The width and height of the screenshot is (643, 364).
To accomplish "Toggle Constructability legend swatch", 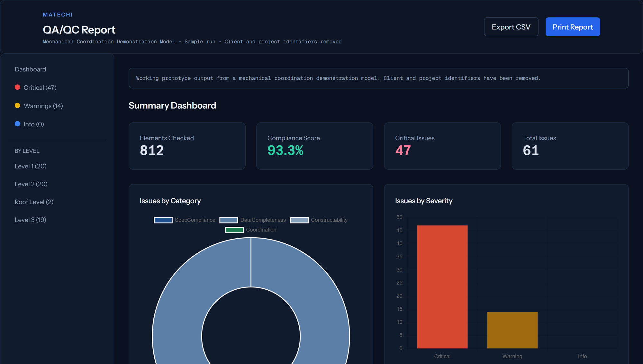I will click(x=299, y=220).
